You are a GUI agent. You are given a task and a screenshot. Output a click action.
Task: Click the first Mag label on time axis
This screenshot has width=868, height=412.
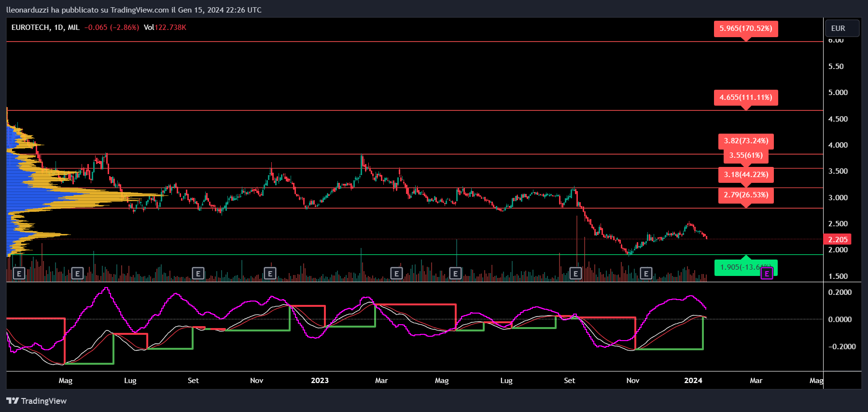[x=66, y=381]
